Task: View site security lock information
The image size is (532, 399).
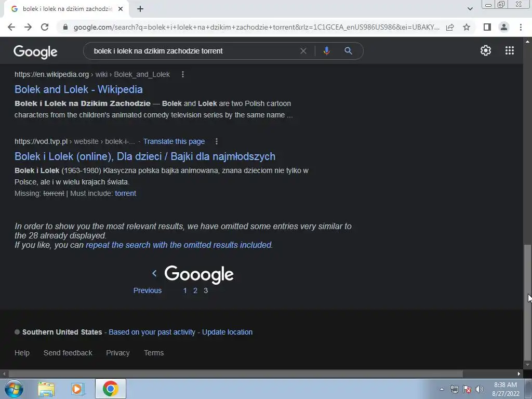Action: pyautogui.click(x=65, y=27)
